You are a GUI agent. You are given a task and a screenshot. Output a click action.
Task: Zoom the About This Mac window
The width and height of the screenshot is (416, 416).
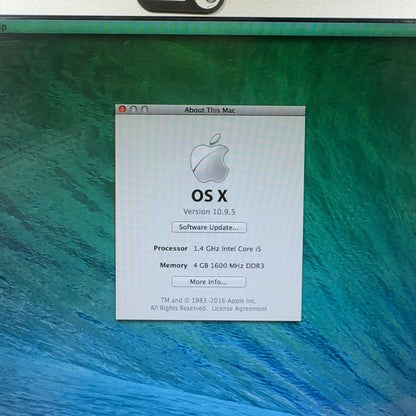(x=144, y=109)
